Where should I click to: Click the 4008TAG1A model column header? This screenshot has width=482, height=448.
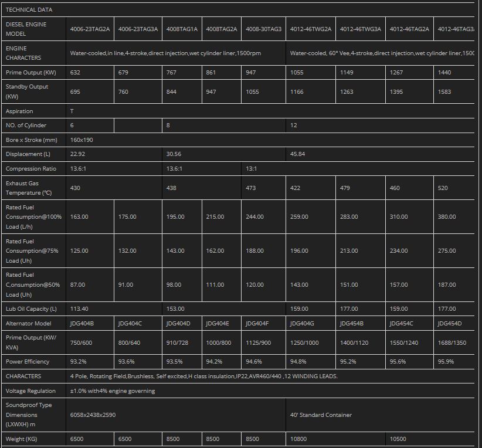coord(182,29)
